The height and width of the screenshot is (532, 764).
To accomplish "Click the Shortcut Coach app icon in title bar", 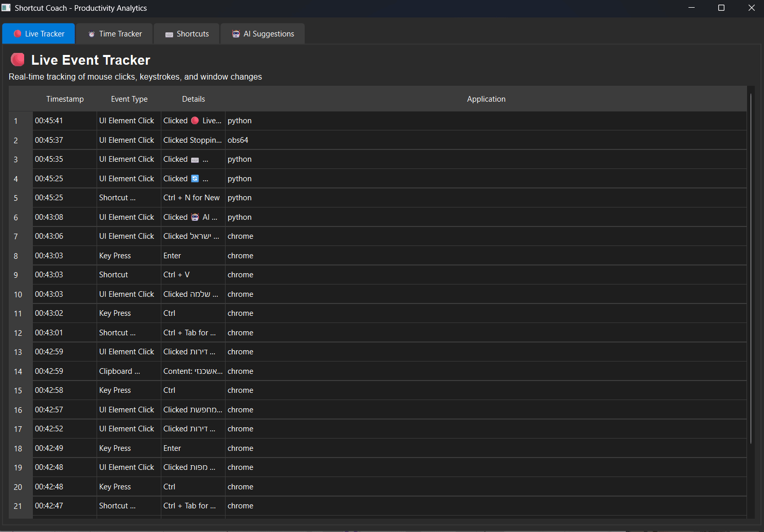I will (6, 8).
